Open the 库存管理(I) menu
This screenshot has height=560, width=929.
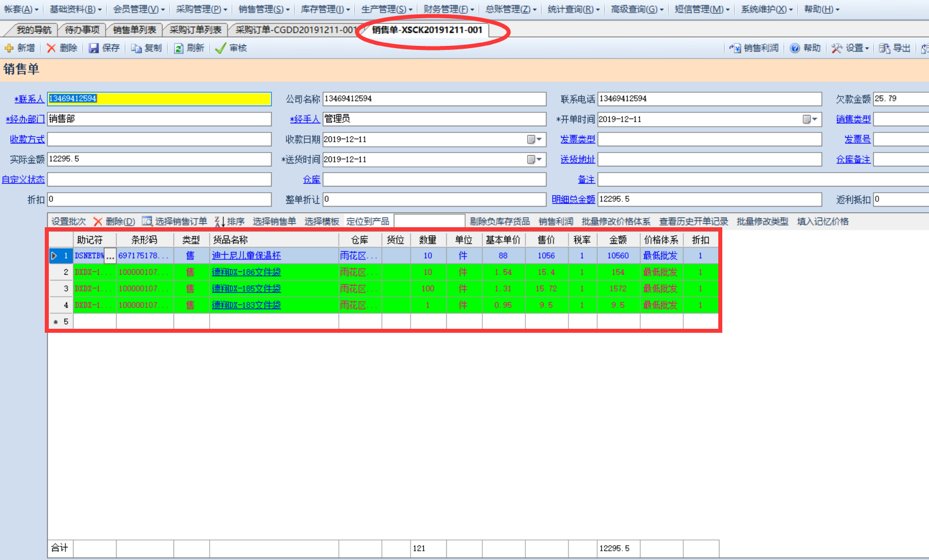(326, 9)
